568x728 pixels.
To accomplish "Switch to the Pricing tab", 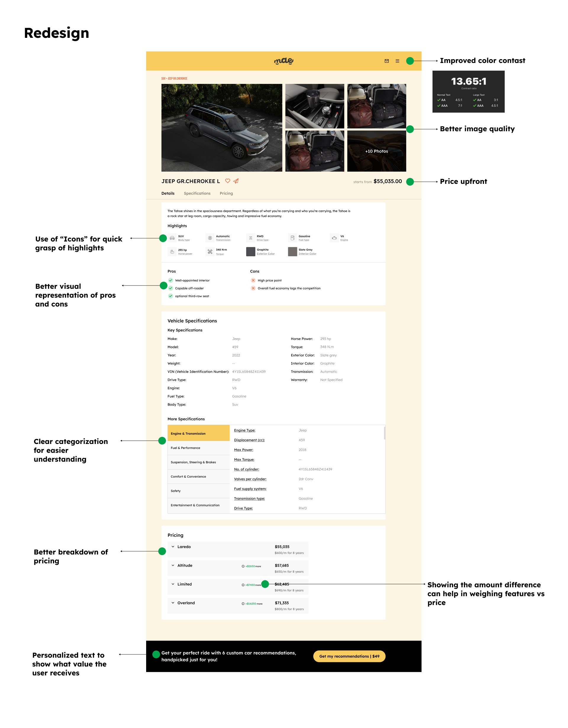I will pos(226,193).
